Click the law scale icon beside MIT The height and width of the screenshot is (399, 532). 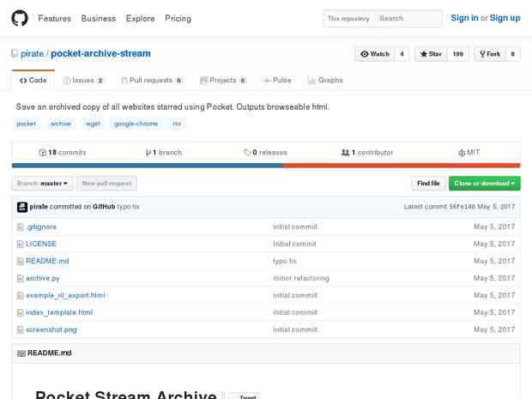coord(462,153)
